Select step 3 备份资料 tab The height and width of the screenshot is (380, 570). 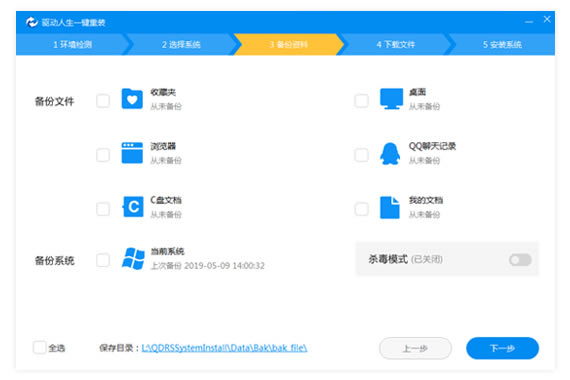coord(289,44)
